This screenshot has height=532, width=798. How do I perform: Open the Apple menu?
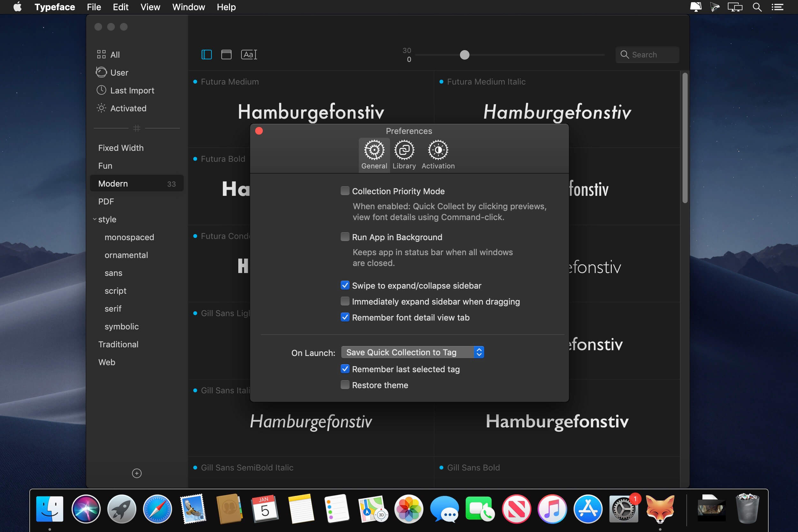click(18, 7)
